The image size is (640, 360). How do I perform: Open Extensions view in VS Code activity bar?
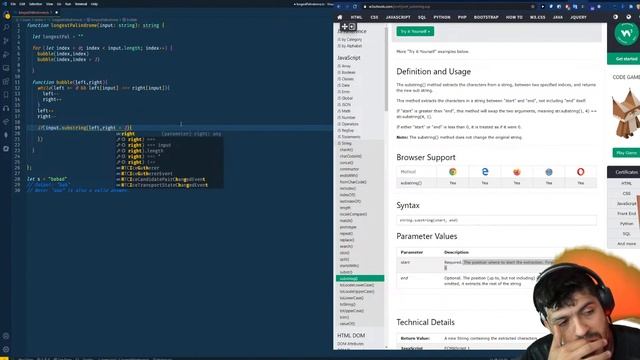click(x=6, y=81)
